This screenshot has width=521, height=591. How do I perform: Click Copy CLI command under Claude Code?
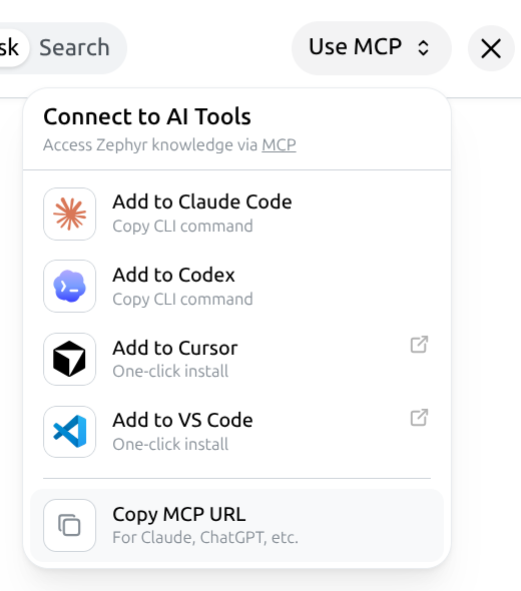pyautogui.click(x=183, y=227)
